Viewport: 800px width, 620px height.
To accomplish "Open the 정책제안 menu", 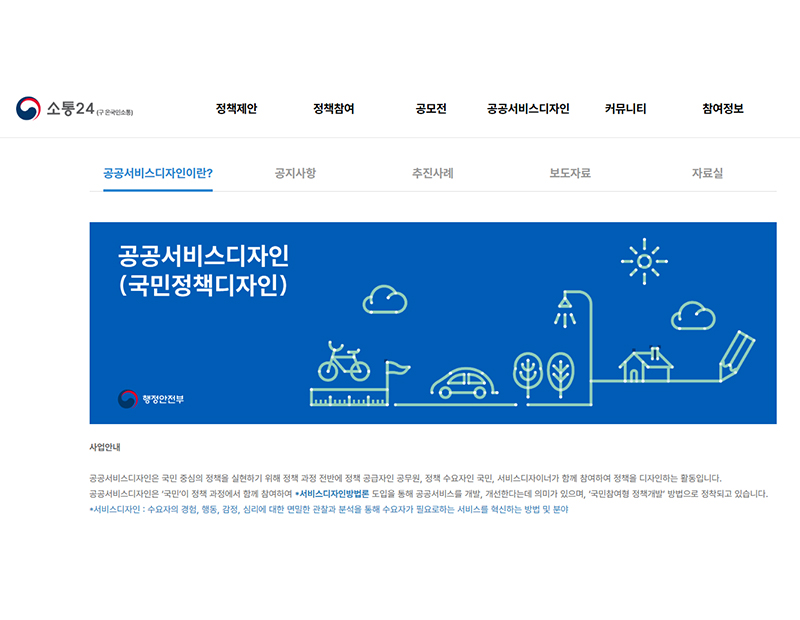I will 236,109.
